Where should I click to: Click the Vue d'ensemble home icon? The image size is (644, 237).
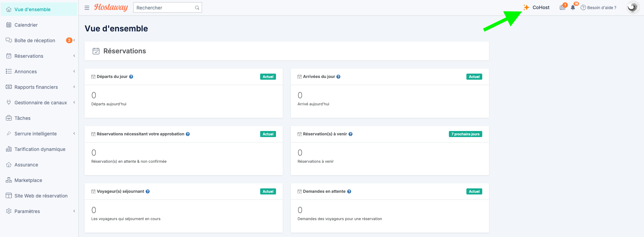[9, 9]
